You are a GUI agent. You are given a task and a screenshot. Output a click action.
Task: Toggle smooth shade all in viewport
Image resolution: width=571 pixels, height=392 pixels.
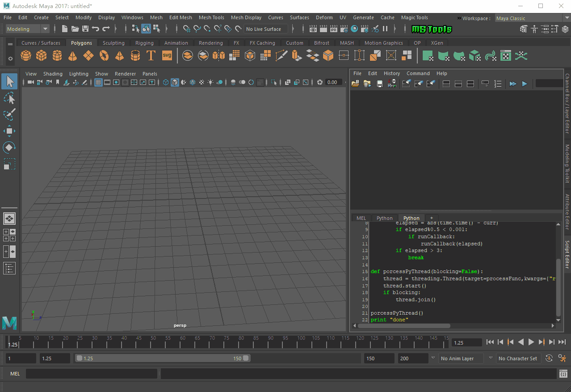[x=175, y=82]
